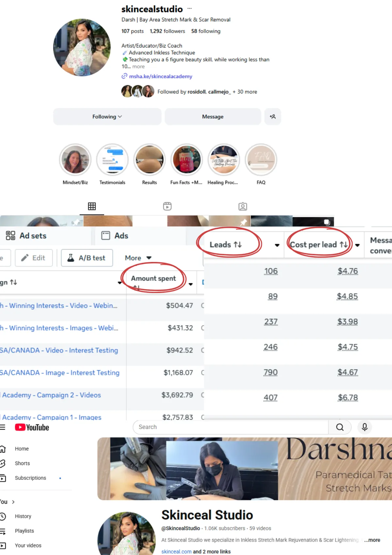Click the Edit pencil button

pos(34,258)
